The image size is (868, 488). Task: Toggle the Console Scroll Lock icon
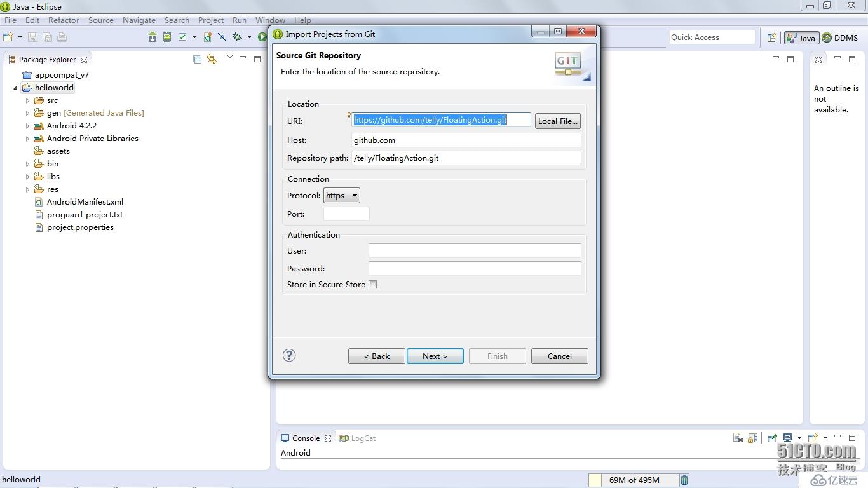click(752, 438)
